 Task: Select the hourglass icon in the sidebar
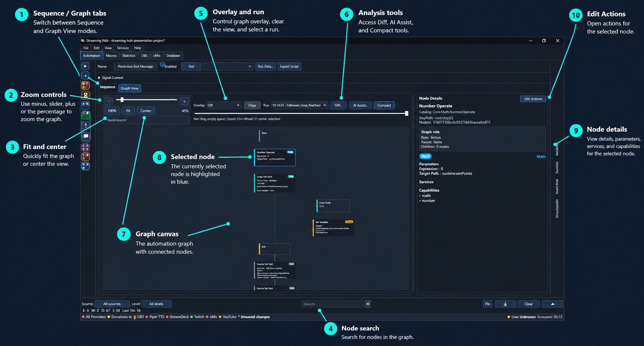[85, 96]
